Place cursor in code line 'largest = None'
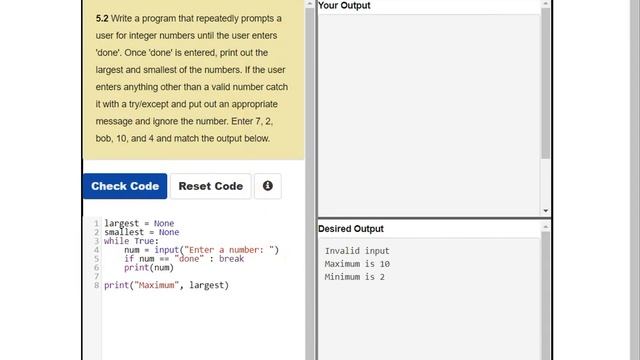Screen dimensions: 640x360 click(139, 223)
